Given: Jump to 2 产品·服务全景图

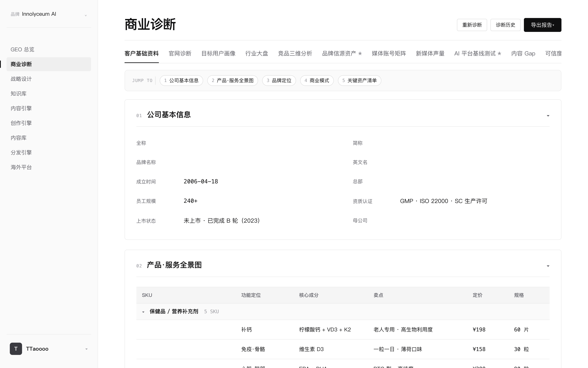Looking at the screenshot, I should pos(233,81).
